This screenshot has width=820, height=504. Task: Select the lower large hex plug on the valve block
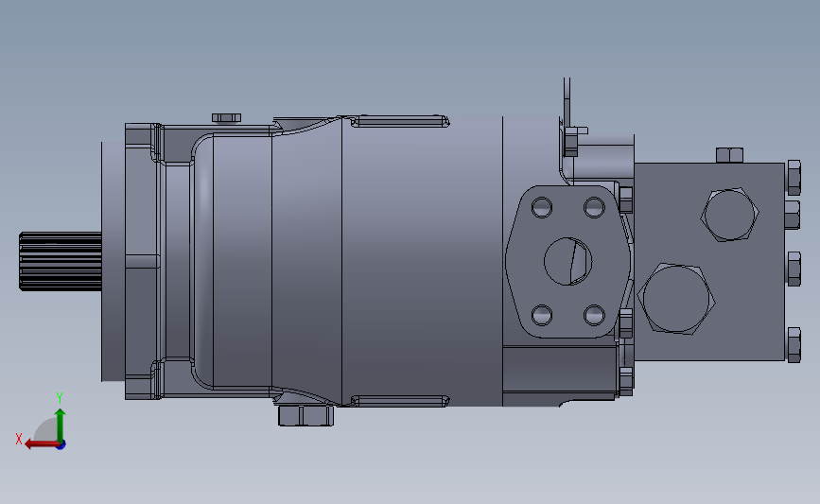click(676, 298)
